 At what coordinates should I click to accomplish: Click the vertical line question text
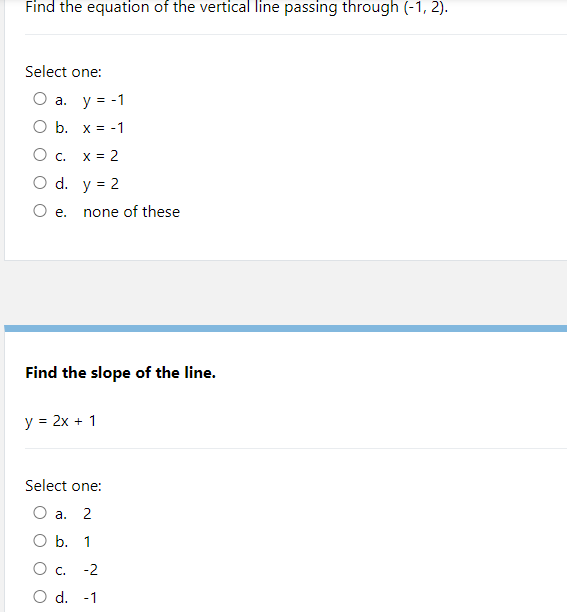coord(236,7)
